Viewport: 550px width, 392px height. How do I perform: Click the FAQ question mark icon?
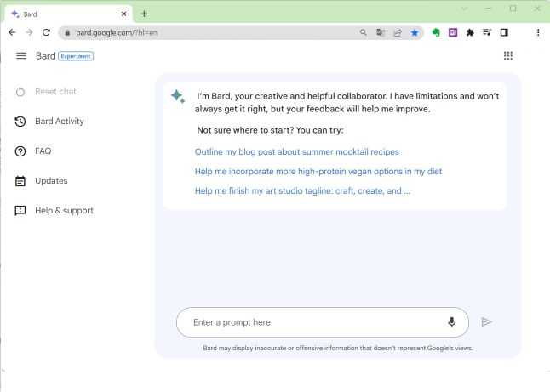pos(20,151)
